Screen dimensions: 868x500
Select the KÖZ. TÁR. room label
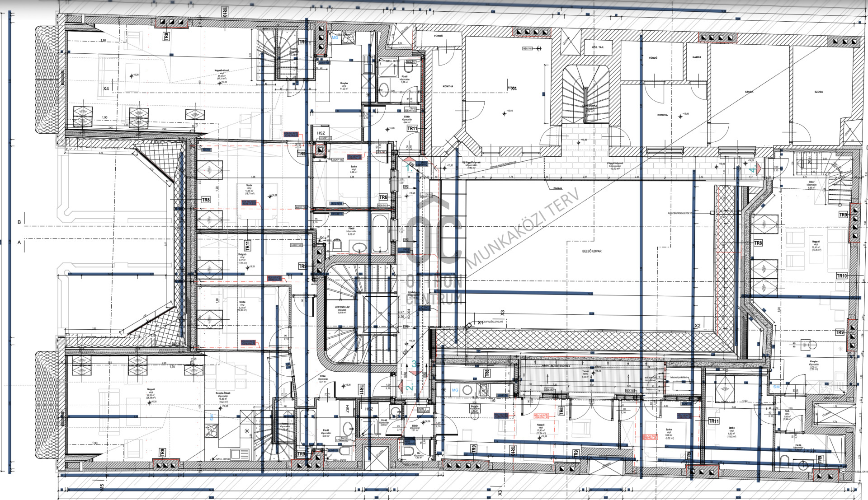pos(599,47)
